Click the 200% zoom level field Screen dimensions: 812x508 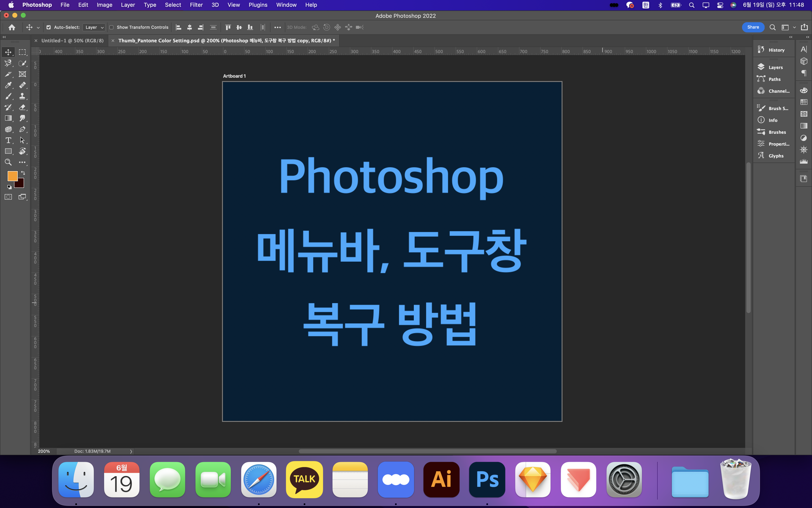coord(44,451)
